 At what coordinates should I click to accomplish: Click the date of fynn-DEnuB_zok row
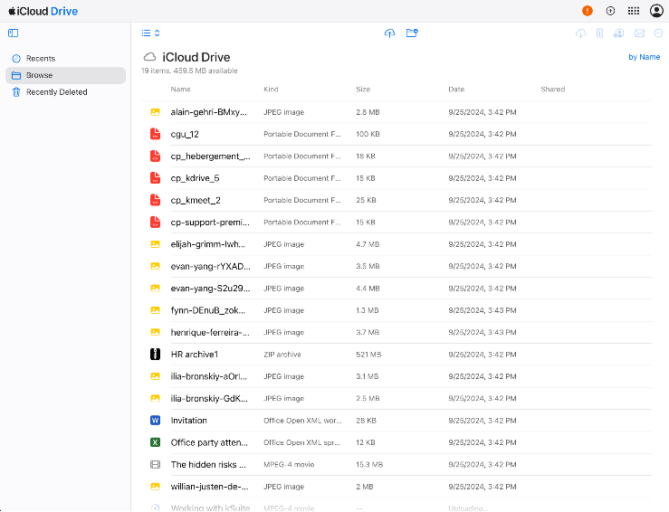482,311
